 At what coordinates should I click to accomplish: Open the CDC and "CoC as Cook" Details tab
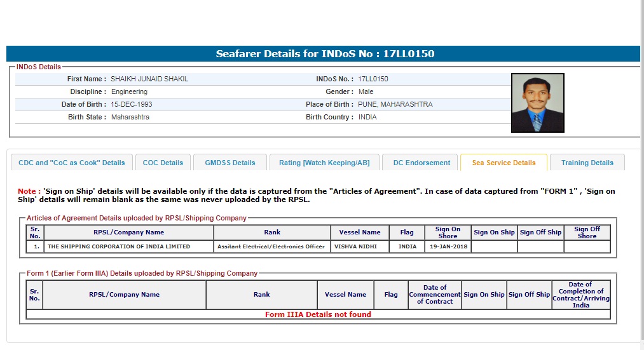pyautogui.click(x=72, y=163)
